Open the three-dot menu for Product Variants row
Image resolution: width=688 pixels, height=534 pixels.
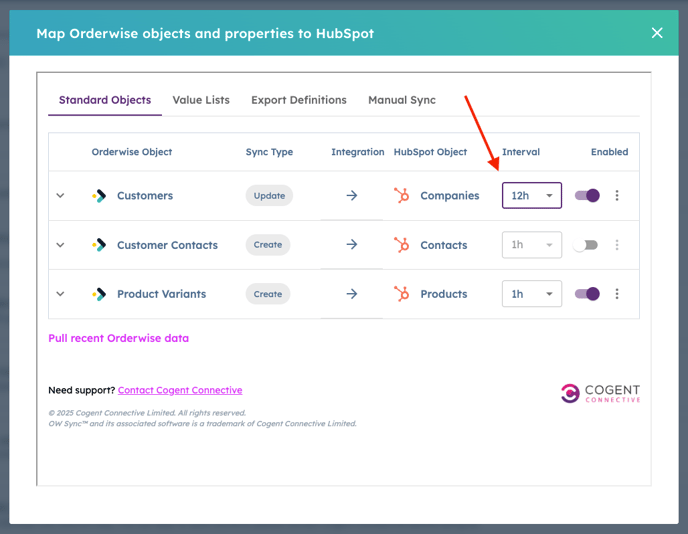click(617, 294)
